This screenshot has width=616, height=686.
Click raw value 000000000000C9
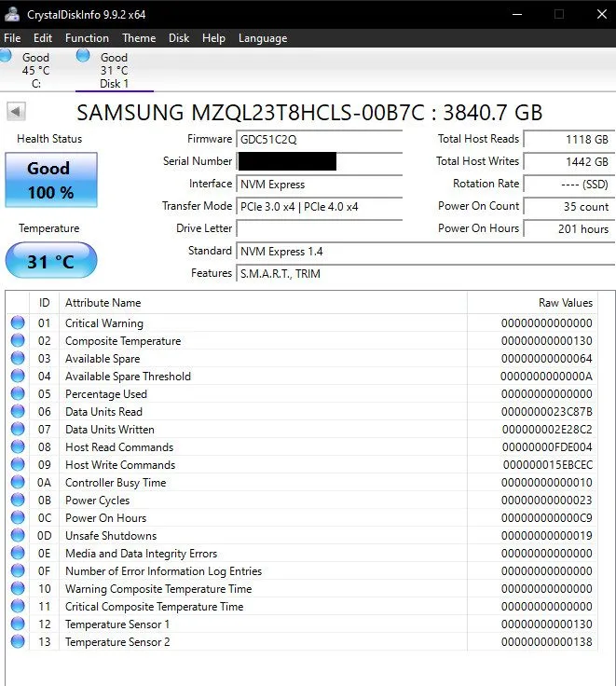click(547, 518)
